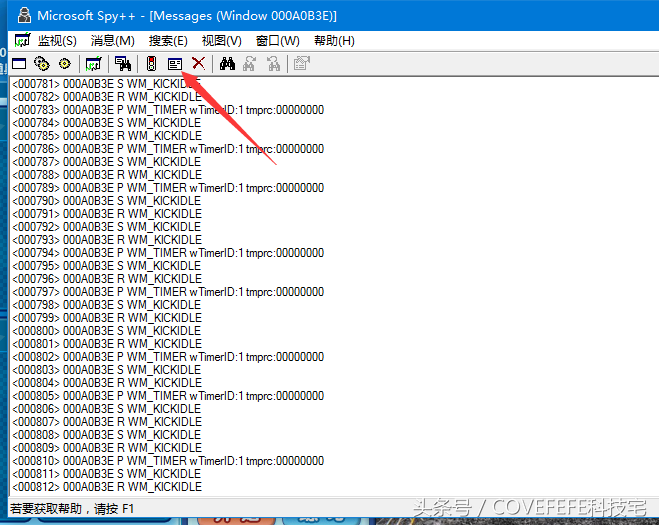Select message row <000796>

[x=107, y=279]
